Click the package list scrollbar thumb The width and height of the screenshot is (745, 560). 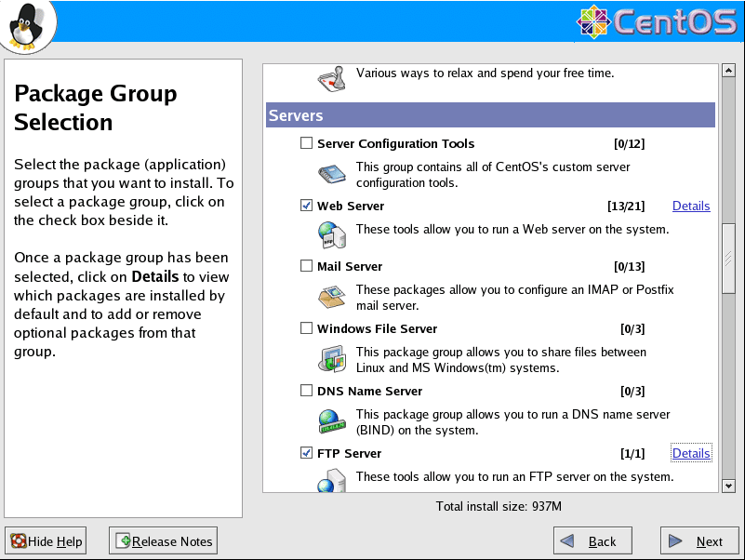point(728,259)
